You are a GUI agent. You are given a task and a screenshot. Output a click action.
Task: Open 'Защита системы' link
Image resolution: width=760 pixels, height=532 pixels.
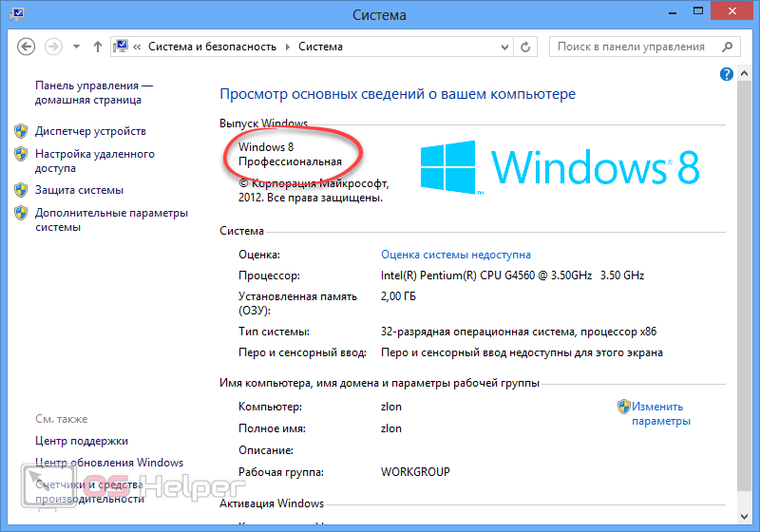pyautogui.click(x=79, y=190)
